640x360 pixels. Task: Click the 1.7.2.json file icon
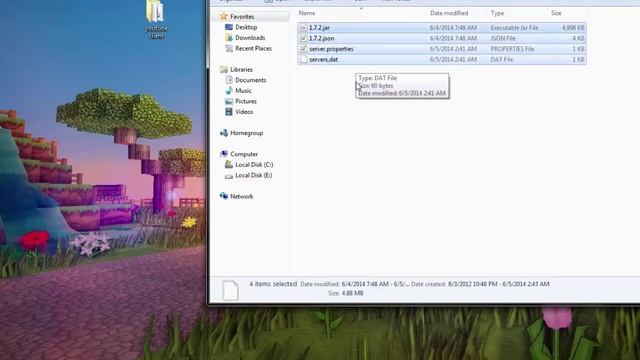pyautogui.click(x=303, y=38)
